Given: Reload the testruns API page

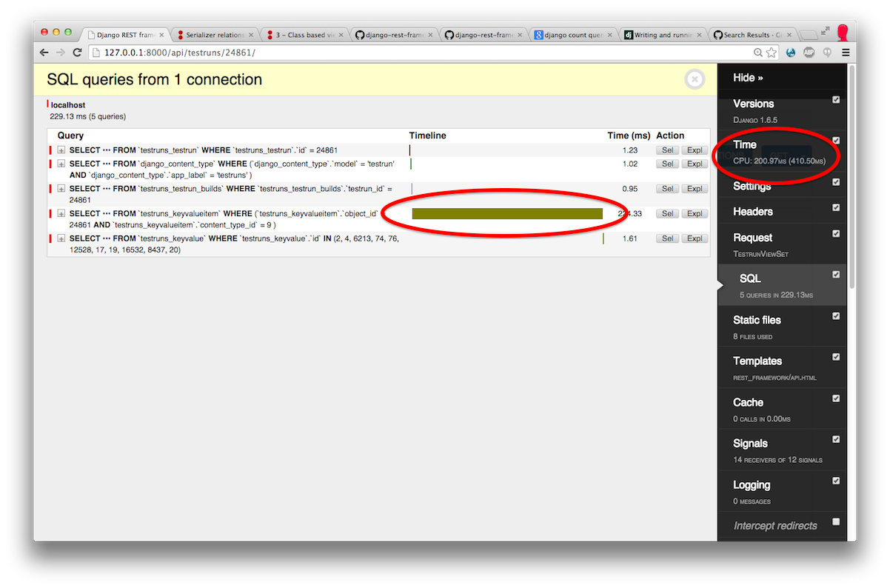Looking at the screenshot, I should coord(77,53).
